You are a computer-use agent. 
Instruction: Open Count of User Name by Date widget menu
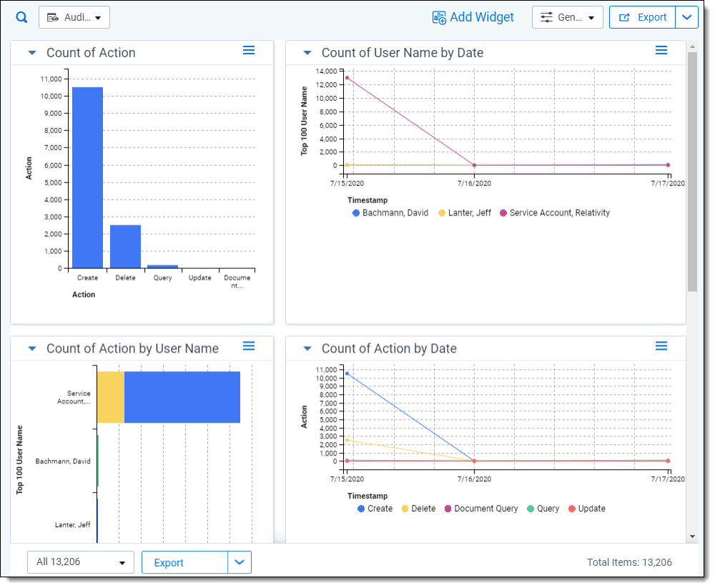click(x=661, y=50)
